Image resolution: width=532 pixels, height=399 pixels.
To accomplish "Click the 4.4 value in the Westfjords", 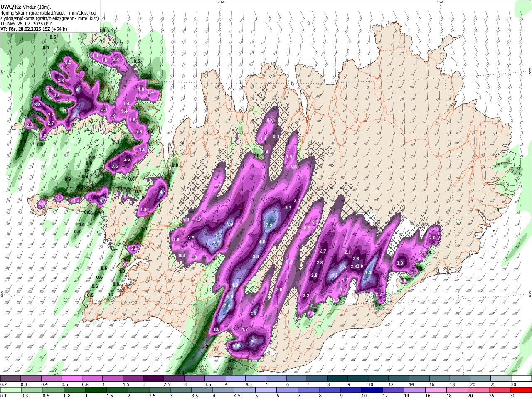I will pos(76,116).
